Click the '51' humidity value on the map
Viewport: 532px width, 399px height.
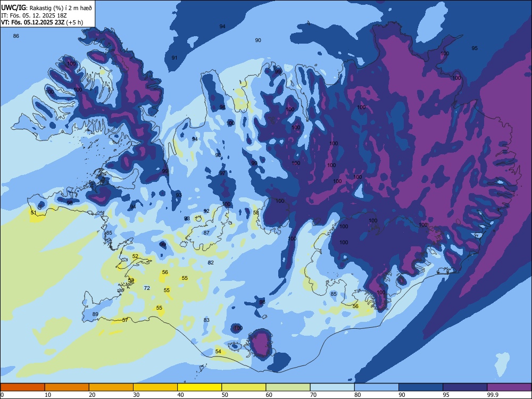click(x=33, y=213)
